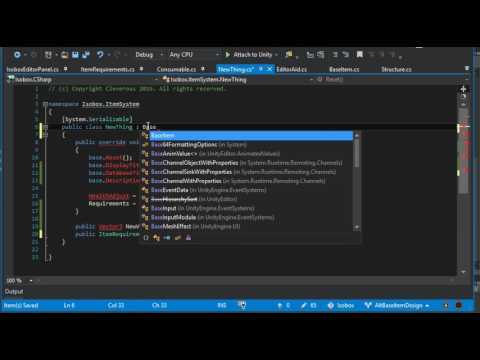Switch to the BaseItem.cs tab
This screenshot has width=480, height=360.
click(x=344, y=69)
